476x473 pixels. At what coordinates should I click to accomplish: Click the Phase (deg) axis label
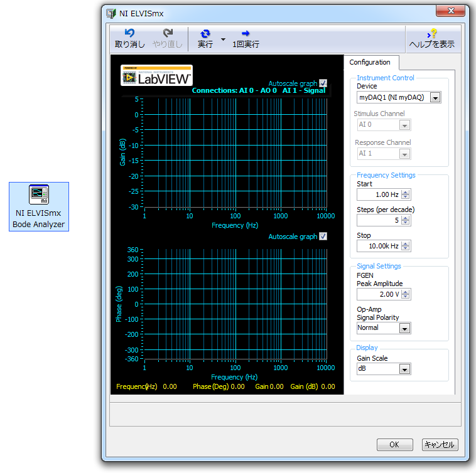(119, 304)
